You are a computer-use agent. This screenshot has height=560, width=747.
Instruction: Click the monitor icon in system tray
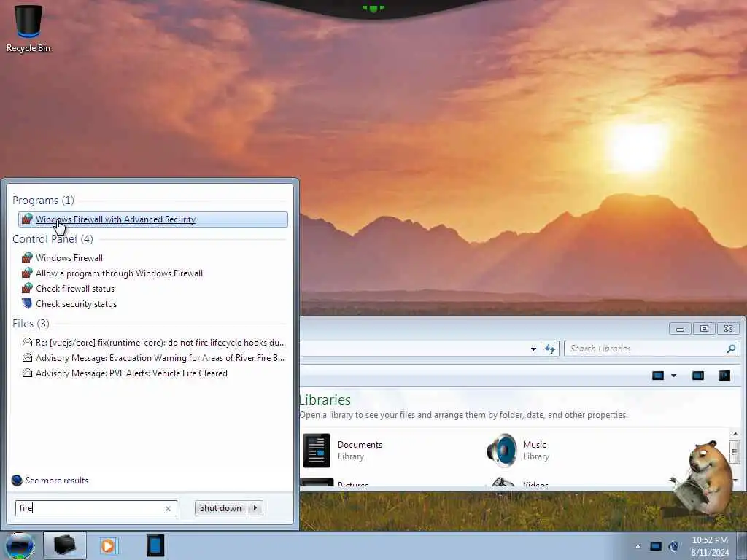(656, 546)
